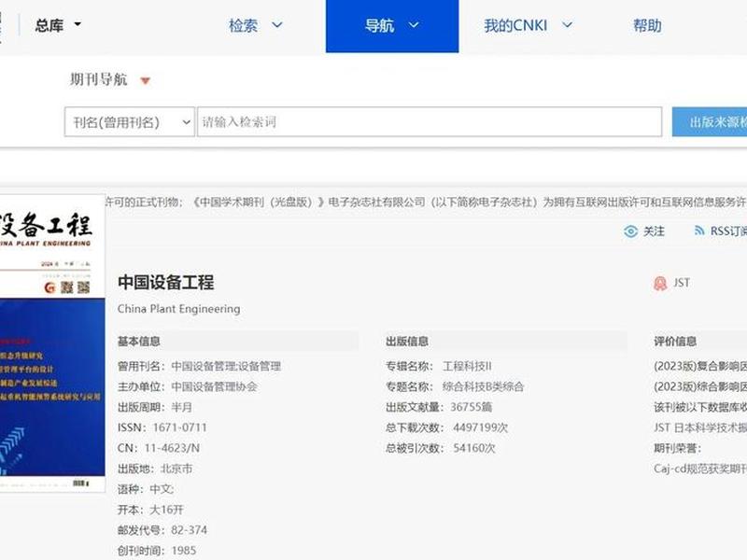The width and height of the screenshot is (747, 560).
Task: Open the 帮助 help link
Action: [x=647, y=25]
